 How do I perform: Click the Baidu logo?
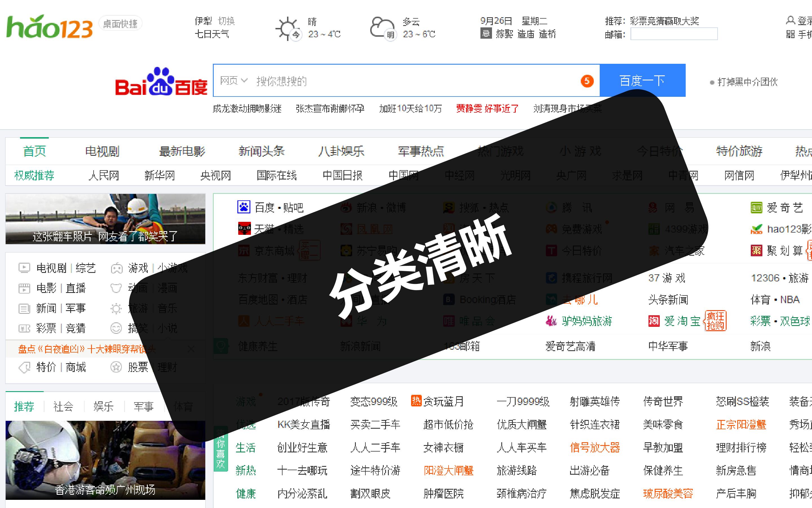(x=161, y=81)
